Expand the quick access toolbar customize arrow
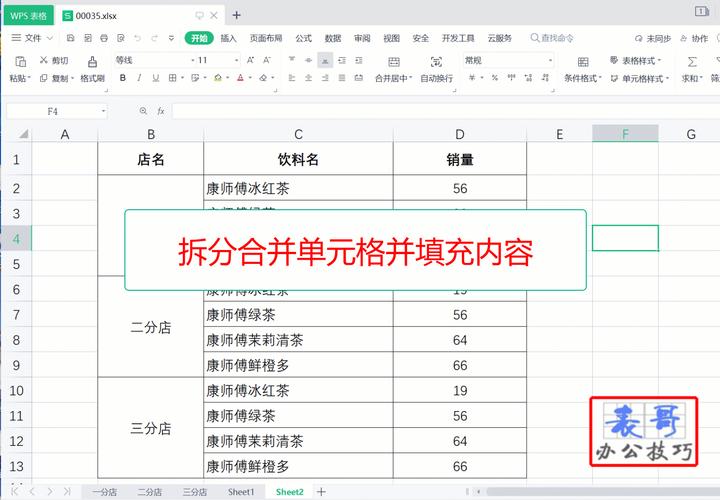Image resolution: width=720 pixels, height=500 pixels. [171, 38]
